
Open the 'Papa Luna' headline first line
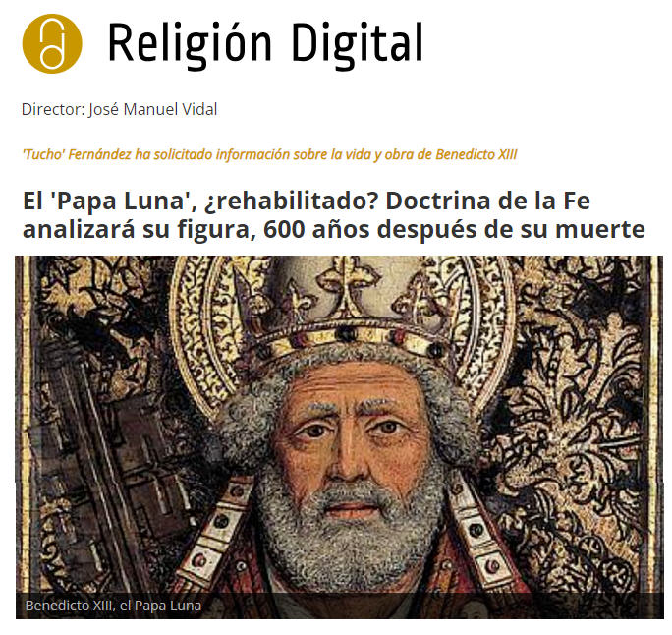(307, 202)
